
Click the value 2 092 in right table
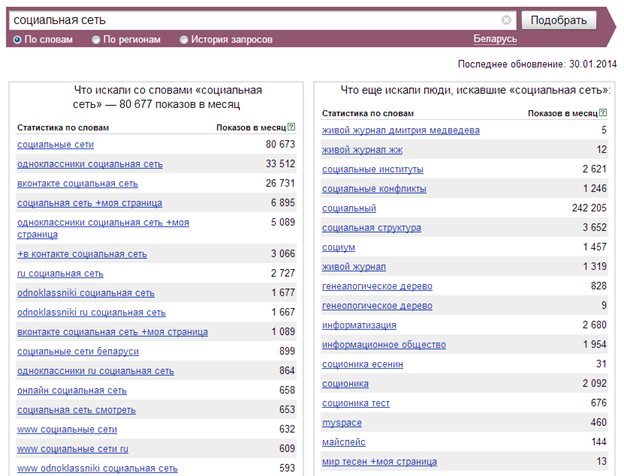595,383
